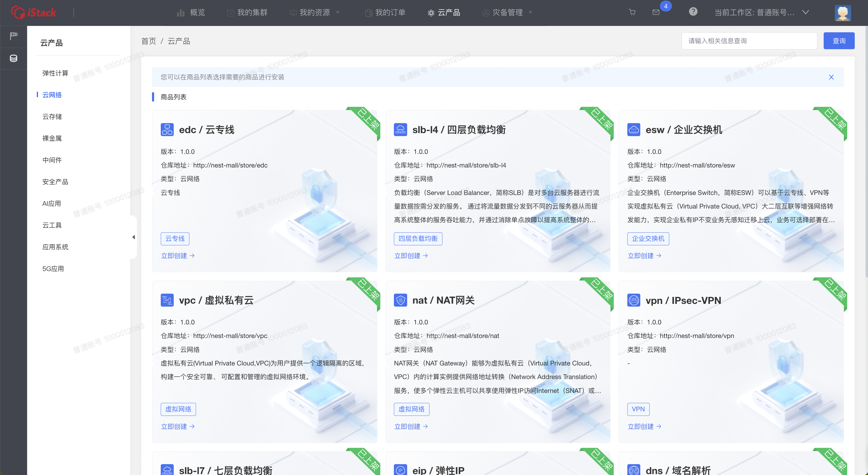This screenshot has width=868, height=475.
Task: Select 云网络 in the sidebar
Action: coord(52,95)
